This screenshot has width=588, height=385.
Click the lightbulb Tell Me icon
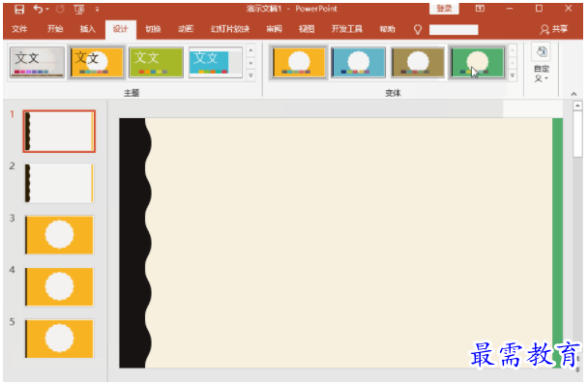tap(418, 29)
